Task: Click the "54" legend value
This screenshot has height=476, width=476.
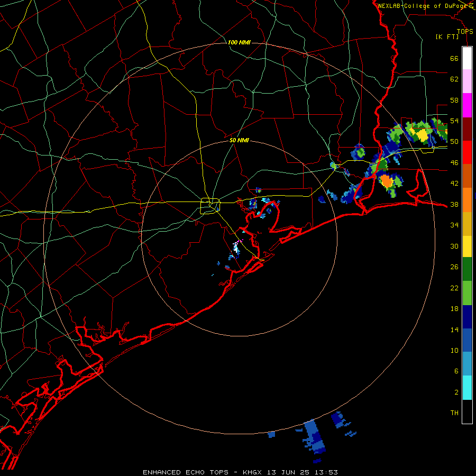Action: [x=454, y=121]
